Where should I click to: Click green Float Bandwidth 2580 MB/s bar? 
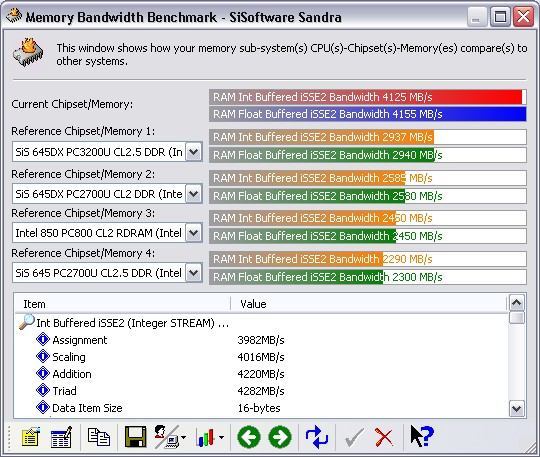367,196
